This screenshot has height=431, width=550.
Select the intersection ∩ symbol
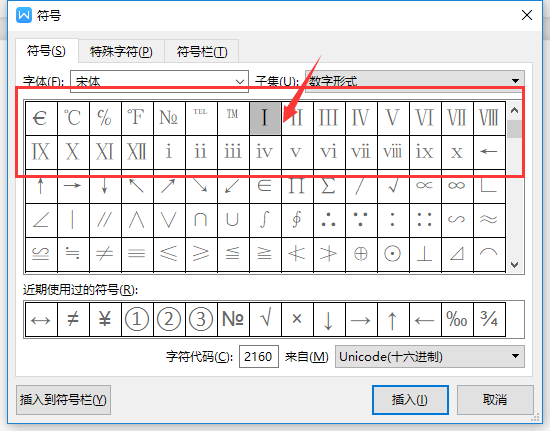(x=201, y=220)
